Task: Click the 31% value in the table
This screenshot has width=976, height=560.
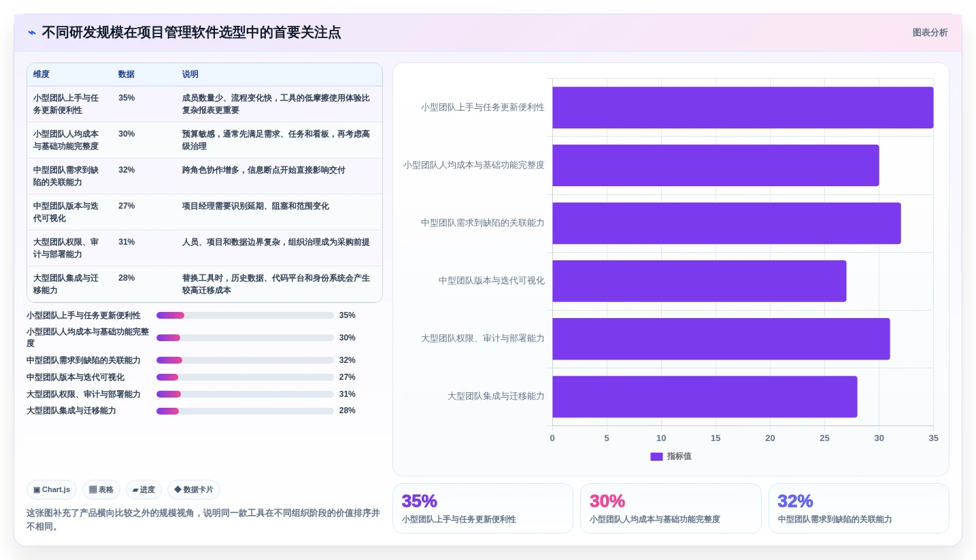Action: pyautogui.click(x=127, y=242)
